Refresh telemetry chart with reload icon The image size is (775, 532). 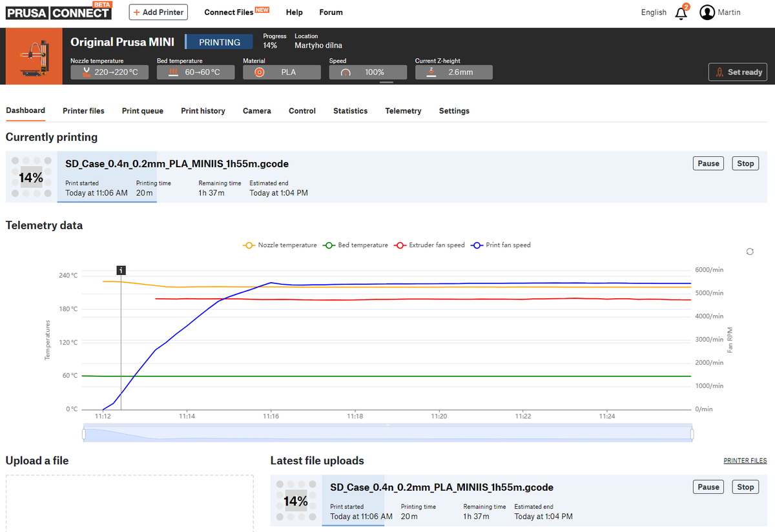click(750, 251)
